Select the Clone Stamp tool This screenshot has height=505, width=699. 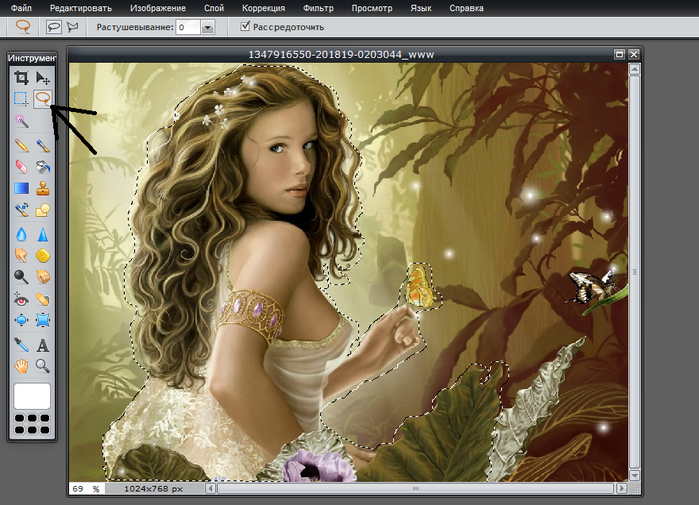pyautogui.click(x=43, y=188)
